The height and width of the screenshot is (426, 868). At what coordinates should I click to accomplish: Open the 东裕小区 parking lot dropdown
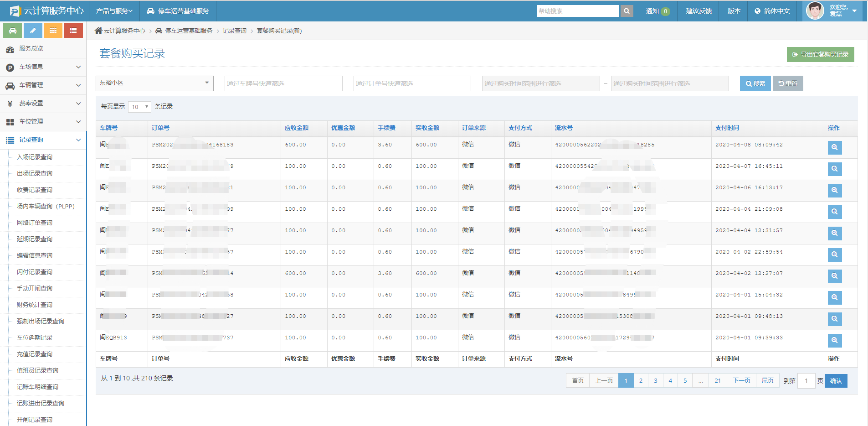(x=154, y=83)
